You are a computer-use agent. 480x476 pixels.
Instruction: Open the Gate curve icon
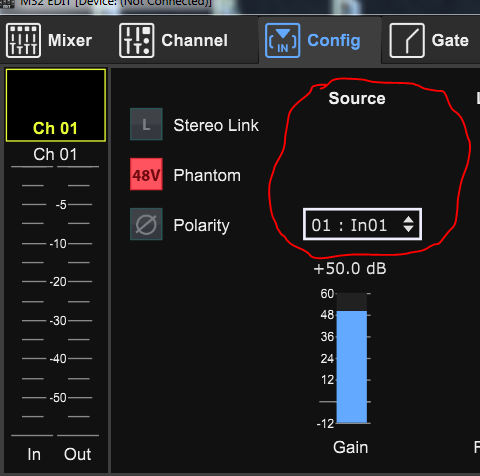407,40
